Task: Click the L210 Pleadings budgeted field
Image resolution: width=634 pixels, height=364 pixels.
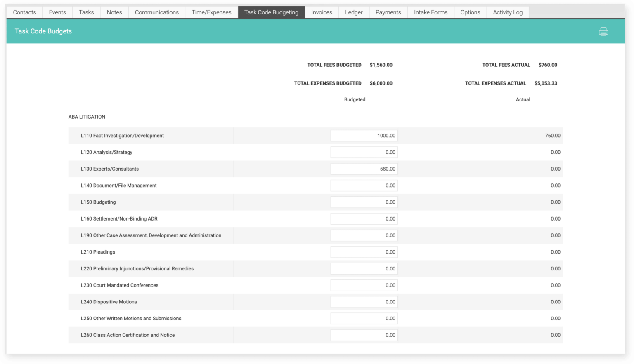Action: pyautogui.click(x=364, y=252)
